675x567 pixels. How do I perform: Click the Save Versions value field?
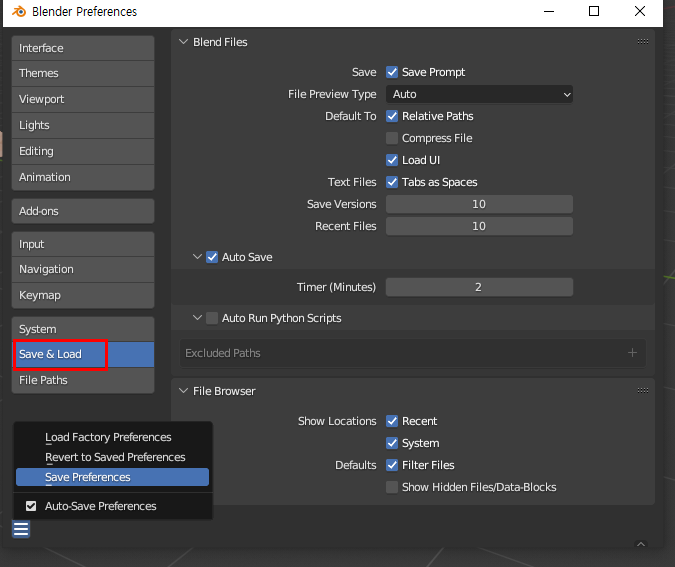coord(479,204)
